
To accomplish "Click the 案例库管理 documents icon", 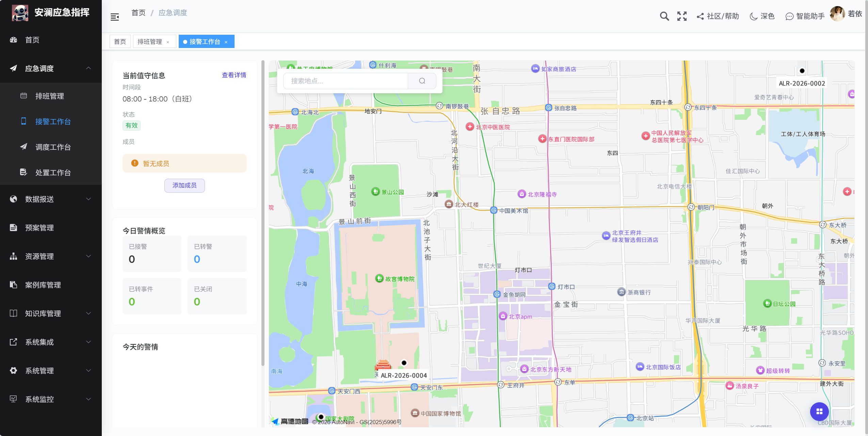I will click(x=14, y=285).
